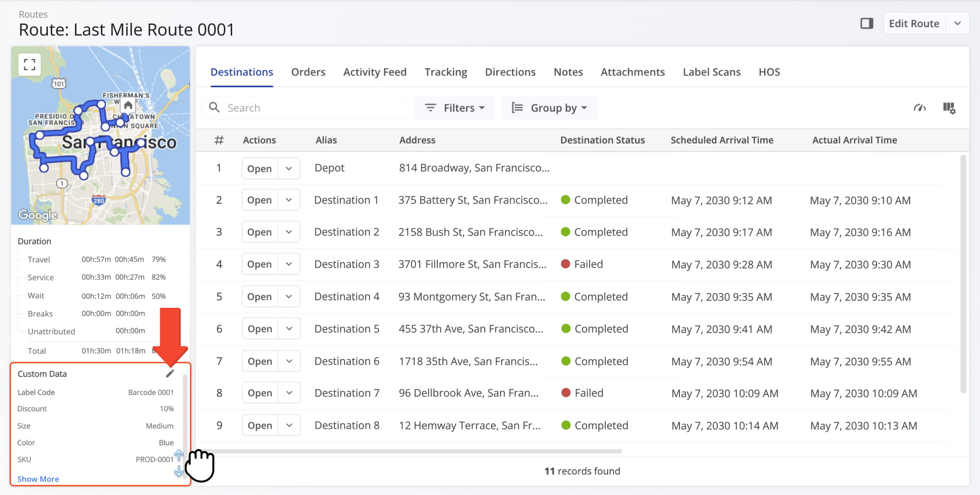Viewport: 980px width, 495px height.
Task: Open the table column settings icon
Action: [949, 108]
